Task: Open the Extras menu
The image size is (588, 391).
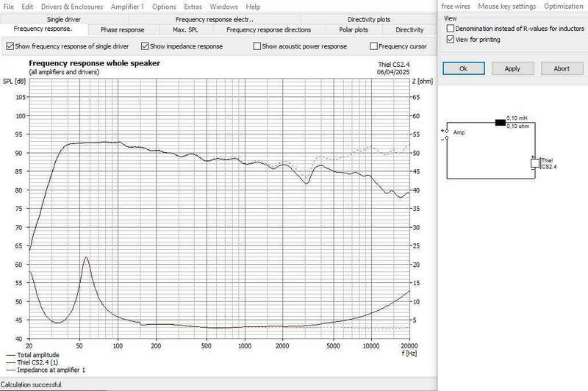Action: click(193, 6)
